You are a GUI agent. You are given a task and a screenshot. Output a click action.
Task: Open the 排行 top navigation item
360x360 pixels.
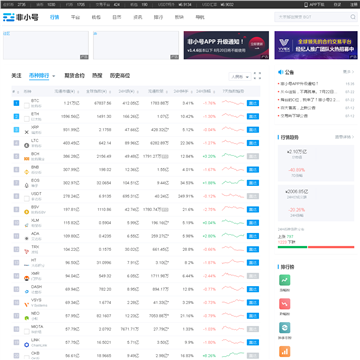pos(158,17)
